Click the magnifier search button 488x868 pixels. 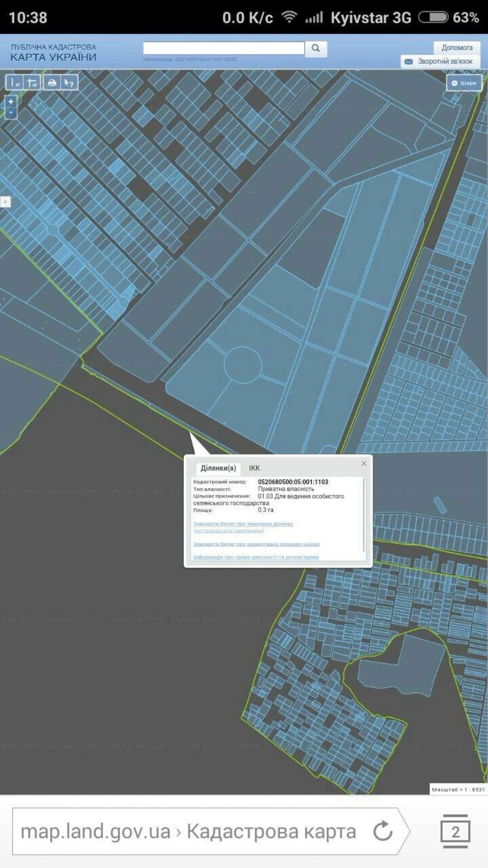(316, 48)
